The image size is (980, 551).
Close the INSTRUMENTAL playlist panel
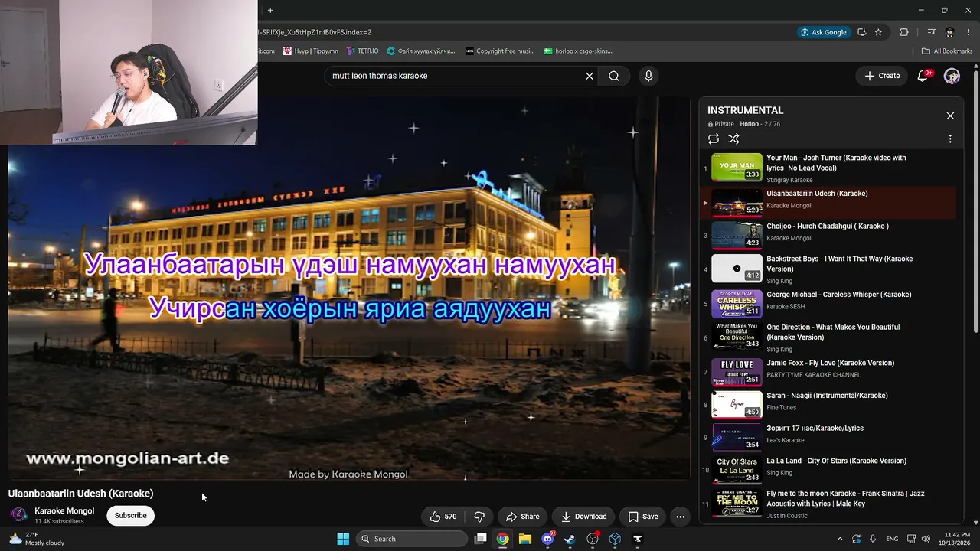(950, 116)
